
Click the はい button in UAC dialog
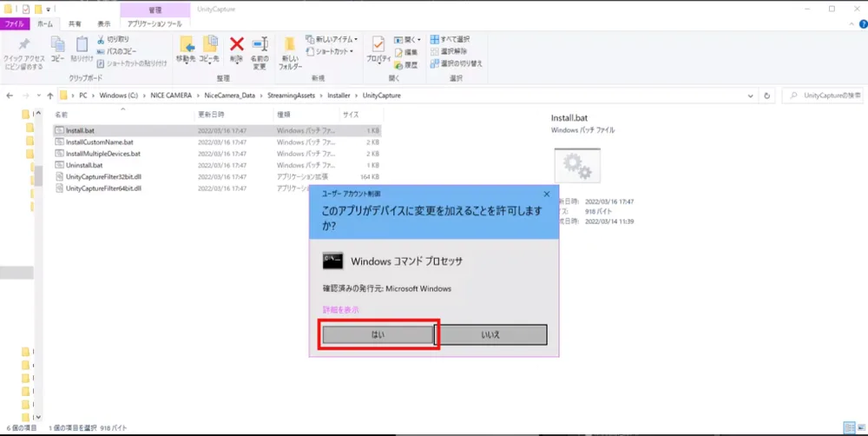378,334
